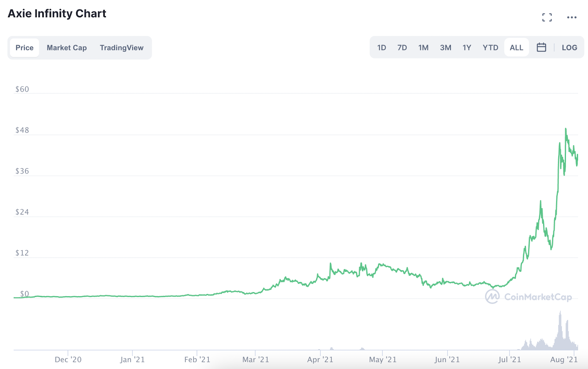Viewport: 588px width, 369px height.
Task: Choose the 1Y time range
Action: click(x=467, y=47)
